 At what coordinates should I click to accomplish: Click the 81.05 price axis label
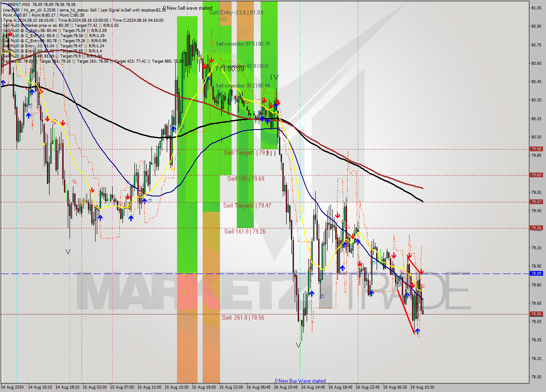pyautogui.click(x=536, y=8)
